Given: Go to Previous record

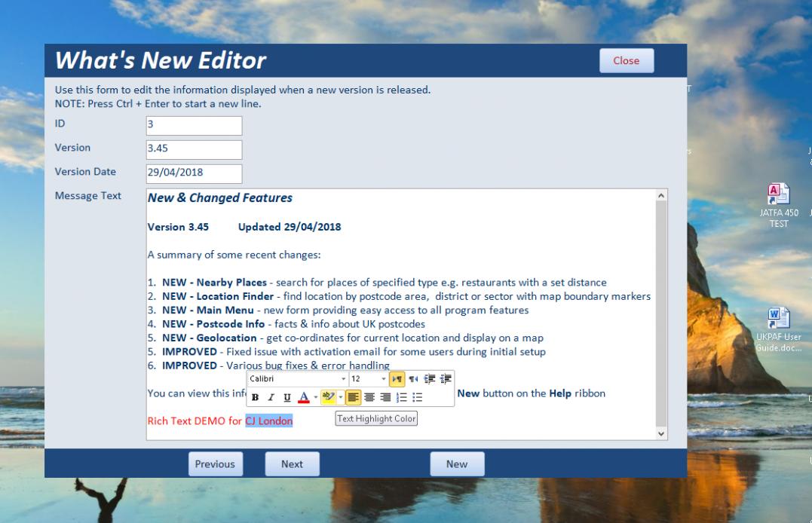Looking at the screenshot, I should coord(216,464).
